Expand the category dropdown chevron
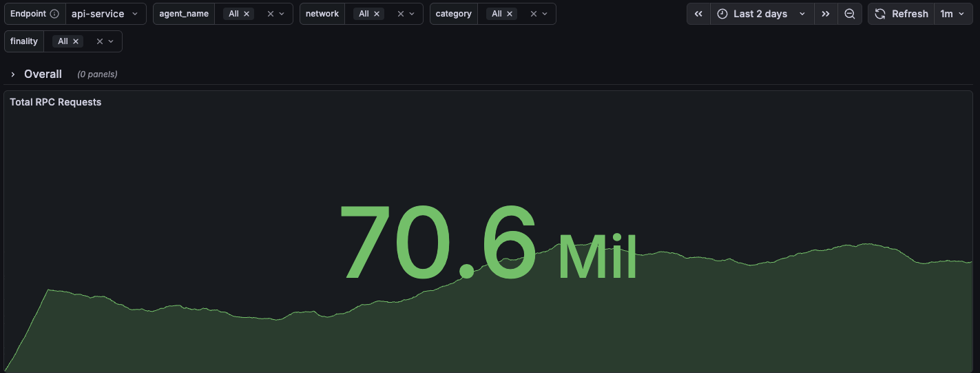Image resolution: width=980 pixels, height=373 pixels. pyautogui.click(x=545, y=14)
